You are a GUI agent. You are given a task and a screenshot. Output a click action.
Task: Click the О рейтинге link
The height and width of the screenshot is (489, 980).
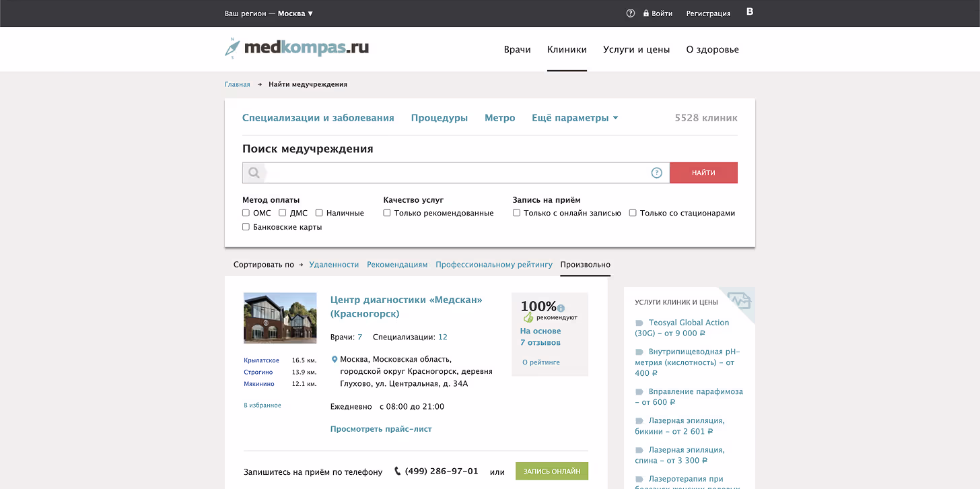[x=541, y=362]
